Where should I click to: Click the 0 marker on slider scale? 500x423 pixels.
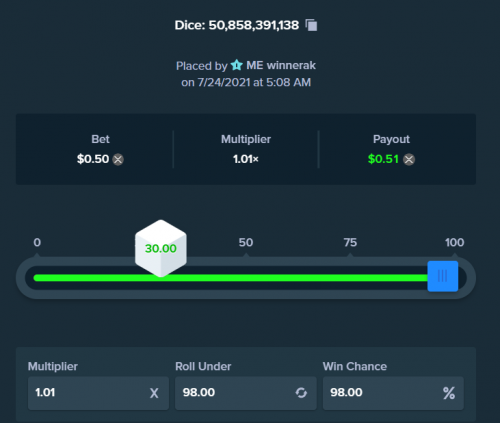(x=37, y=242)
